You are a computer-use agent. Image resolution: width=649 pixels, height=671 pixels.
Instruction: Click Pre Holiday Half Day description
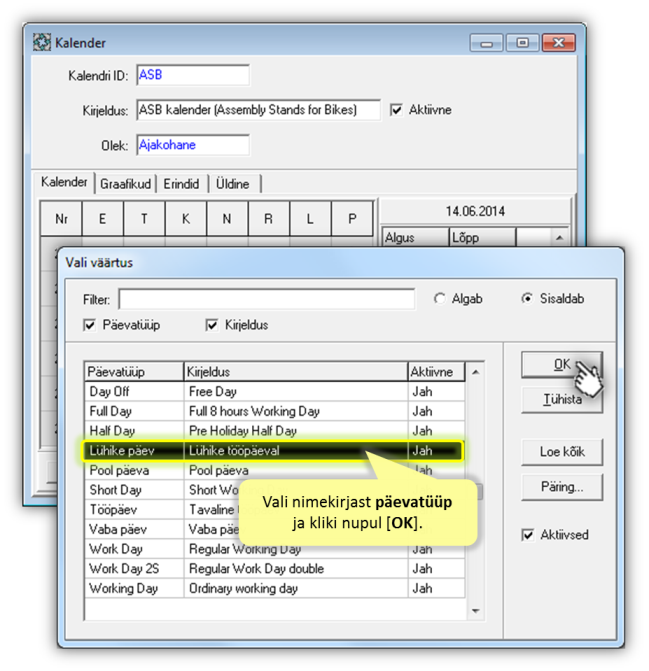[296, 431]
